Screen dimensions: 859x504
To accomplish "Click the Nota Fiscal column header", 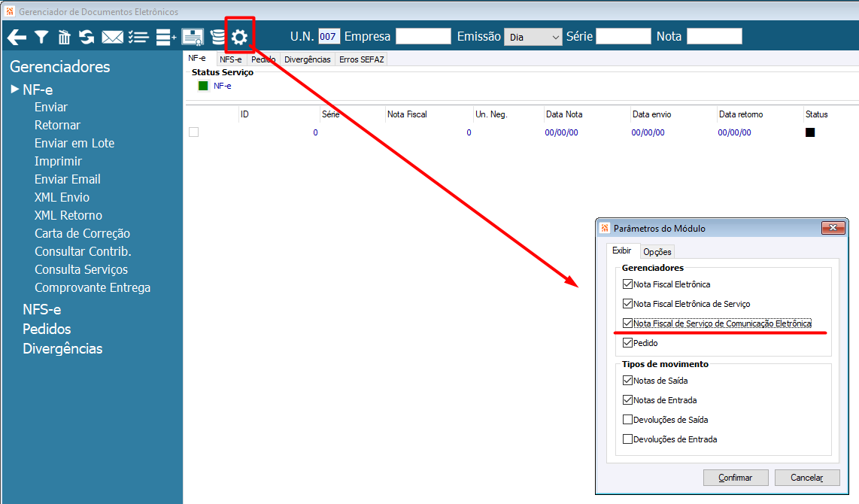I will 407,114.
